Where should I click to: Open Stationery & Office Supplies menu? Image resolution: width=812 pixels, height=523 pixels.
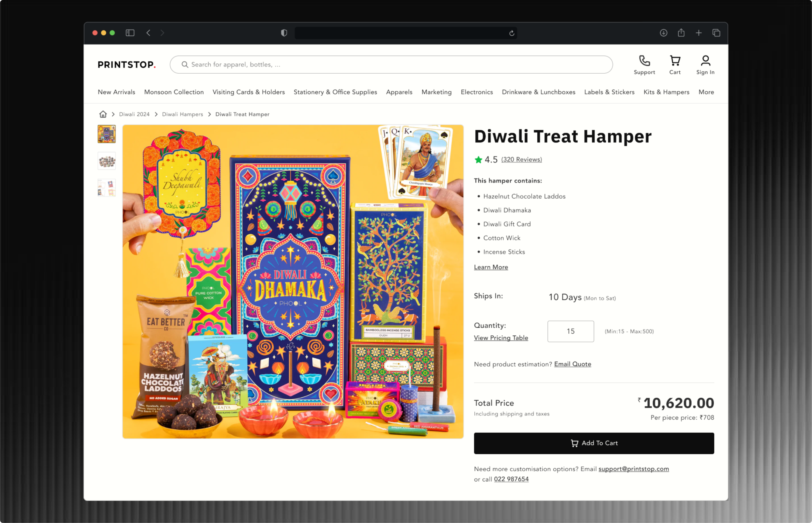[335, 92]
